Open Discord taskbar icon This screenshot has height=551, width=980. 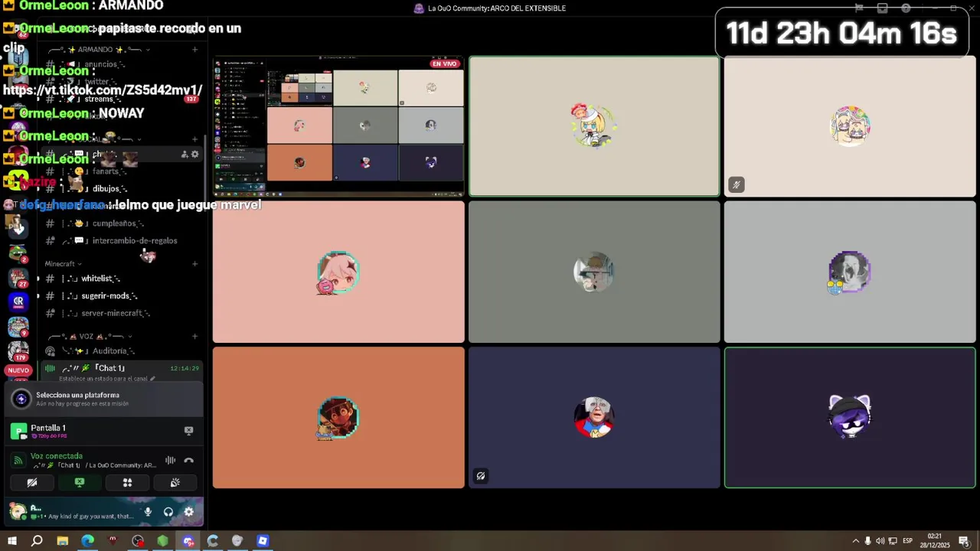(x=188, y=541)
